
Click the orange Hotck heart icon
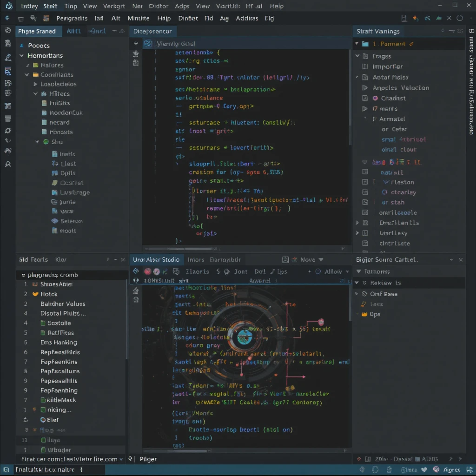[x=35, y=294]
